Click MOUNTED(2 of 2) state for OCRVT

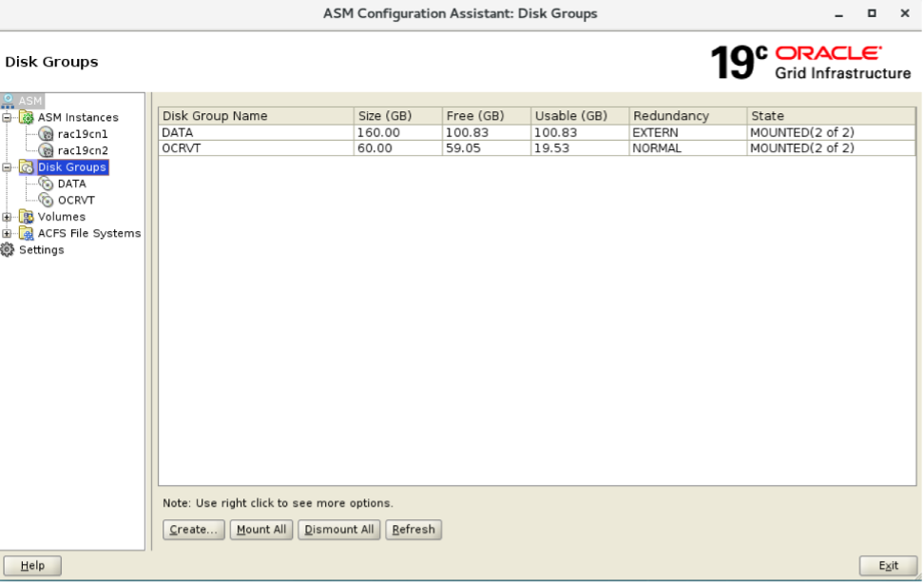[832, 148]
